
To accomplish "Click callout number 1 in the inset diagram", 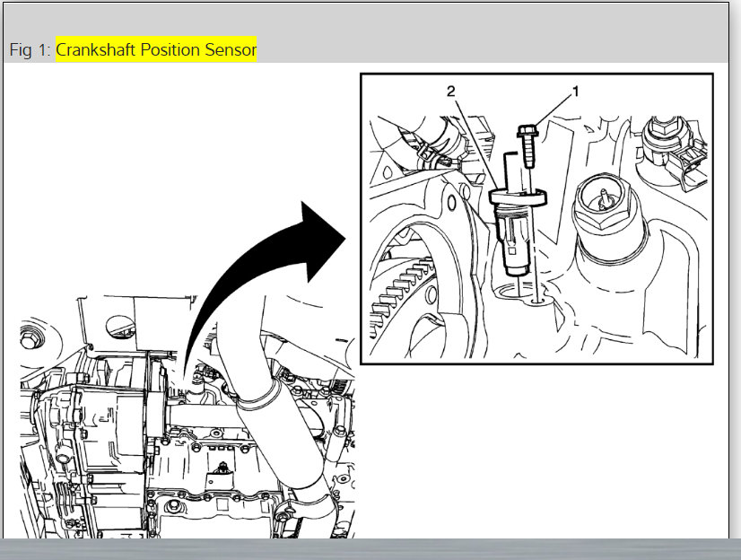I will click(x=576, y=92).
